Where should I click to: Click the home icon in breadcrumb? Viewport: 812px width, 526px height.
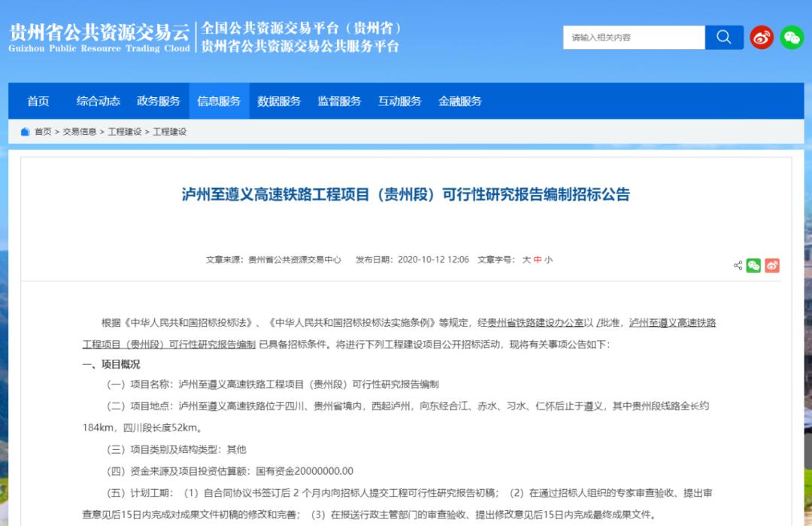click(25, 132)
